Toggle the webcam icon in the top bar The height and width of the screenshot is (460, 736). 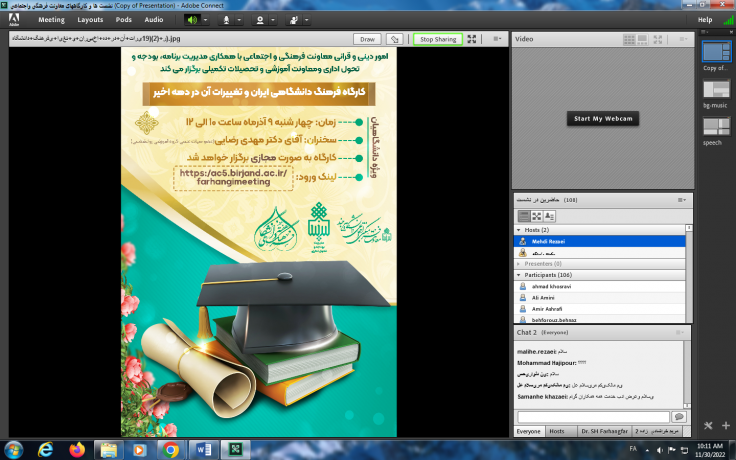261,19
